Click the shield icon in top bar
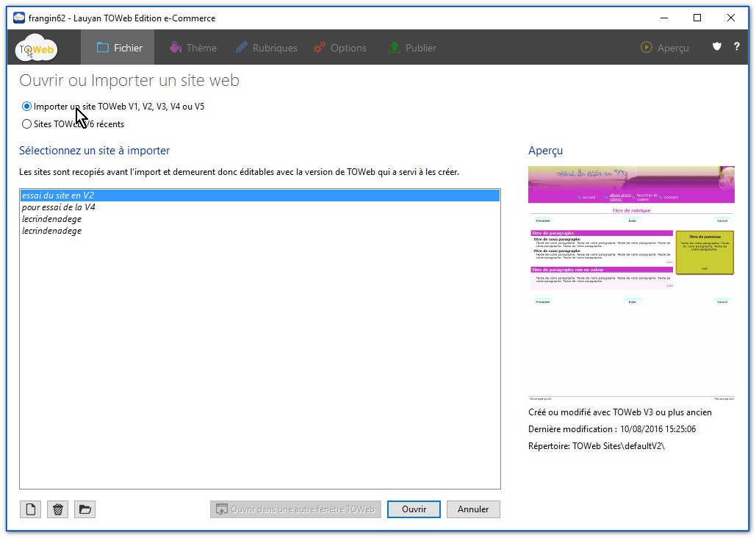The image size is (756, 538). pos(717,47)
